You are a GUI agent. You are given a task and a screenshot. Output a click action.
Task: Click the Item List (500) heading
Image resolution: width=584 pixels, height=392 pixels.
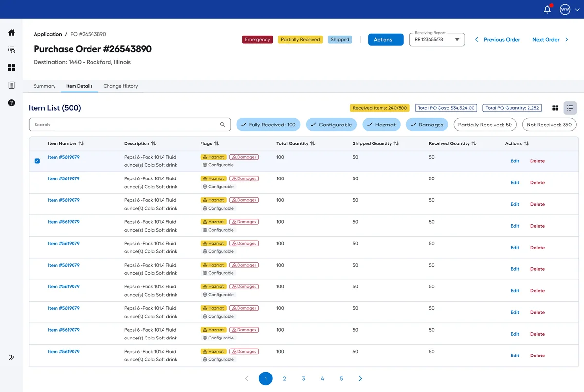(x=55, y=108)
